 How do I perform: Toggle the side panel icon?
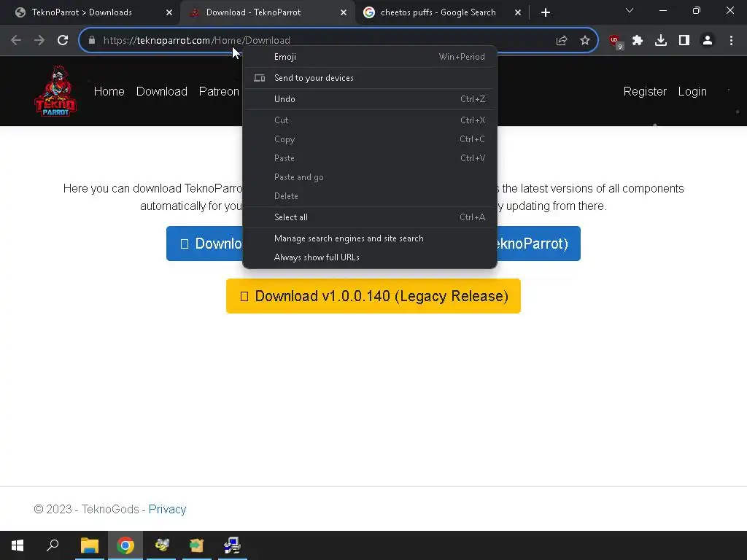(x=684, y=41)
